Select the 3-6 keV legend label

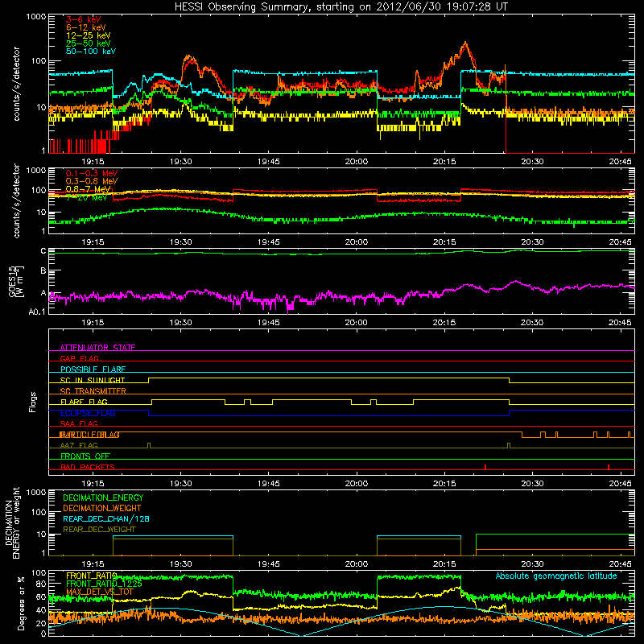(84, 19)
